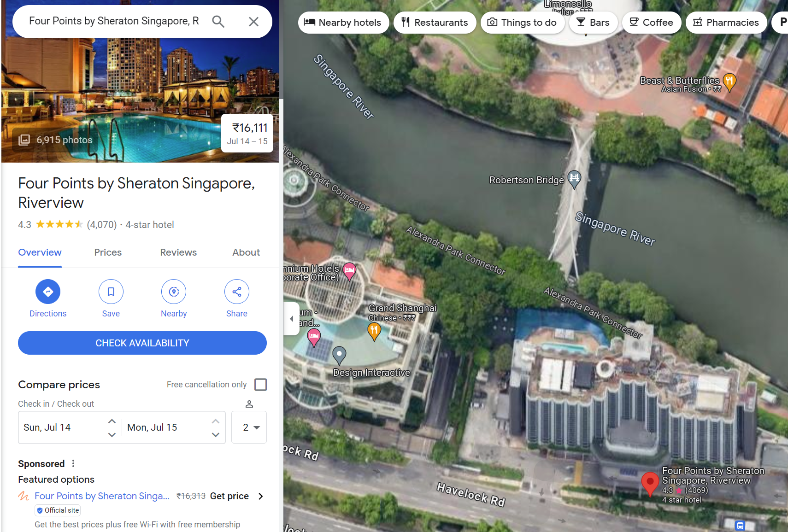Share the hotel using the Share icon

[x=236, y=292]
